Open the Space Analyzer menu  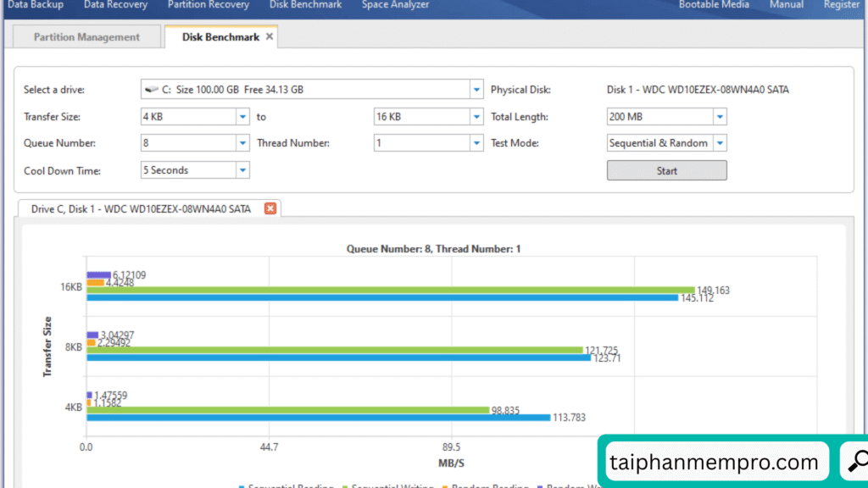tap(395, 5)
